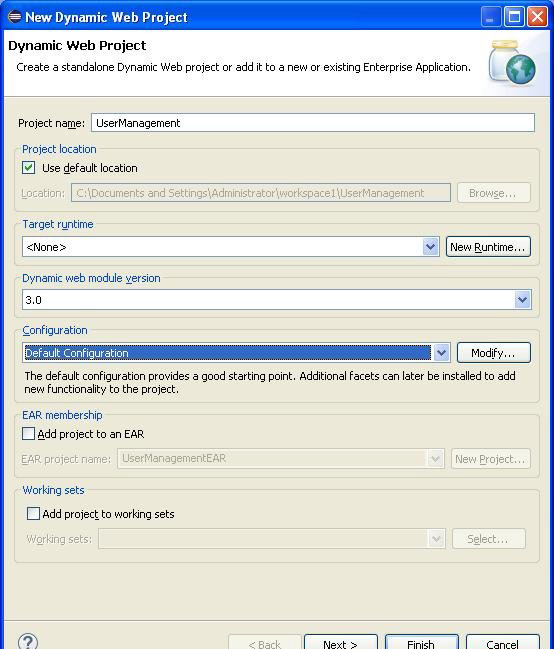The height and width of the screenshot is (649, 554).
Task: Click Browse... for project location
Action: tap(494, 193)
